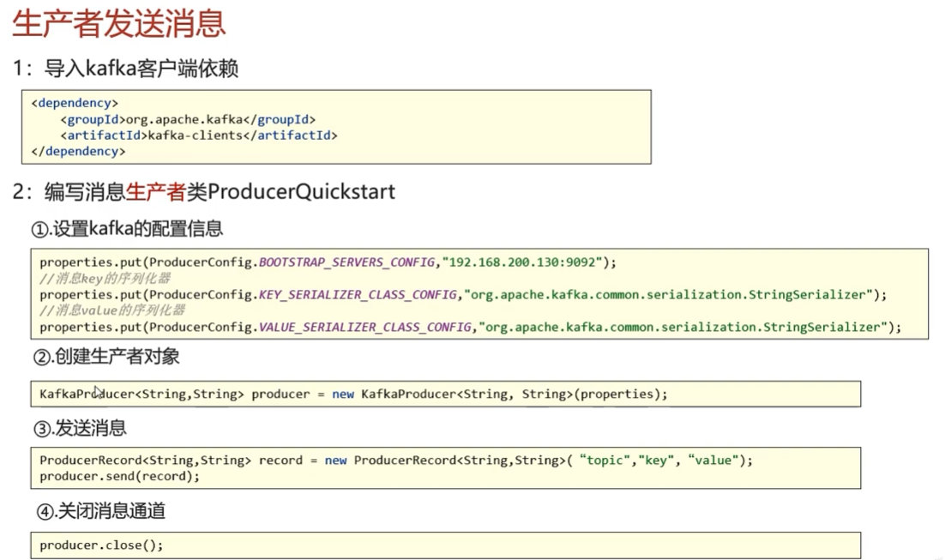Click the comment //消息key的序列化器

pyautogui.click(x=105, y=279)
